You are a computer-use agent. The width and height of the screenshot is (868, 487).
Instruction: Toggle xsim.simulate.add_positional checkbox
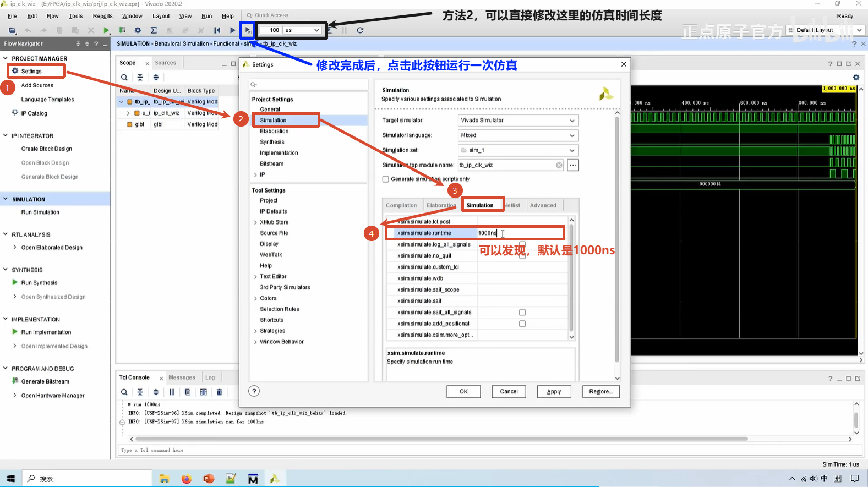click(522, 324)
